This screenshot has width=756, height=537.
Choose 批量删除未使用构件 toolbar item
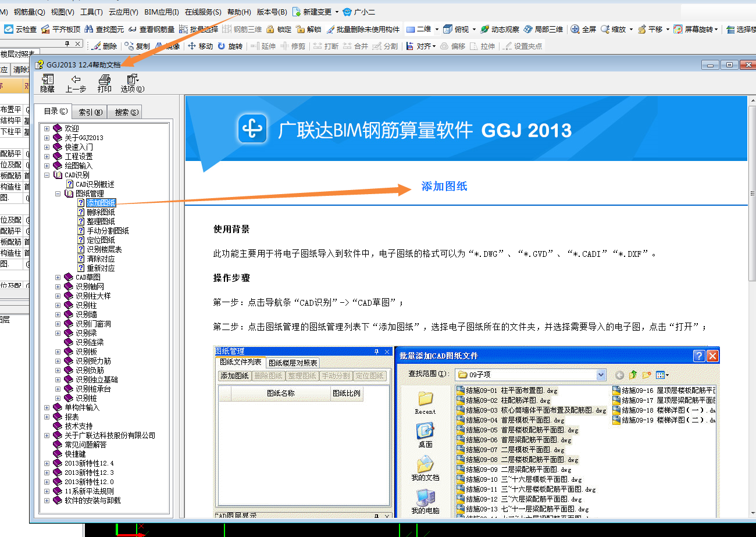[x=363, y=29]
